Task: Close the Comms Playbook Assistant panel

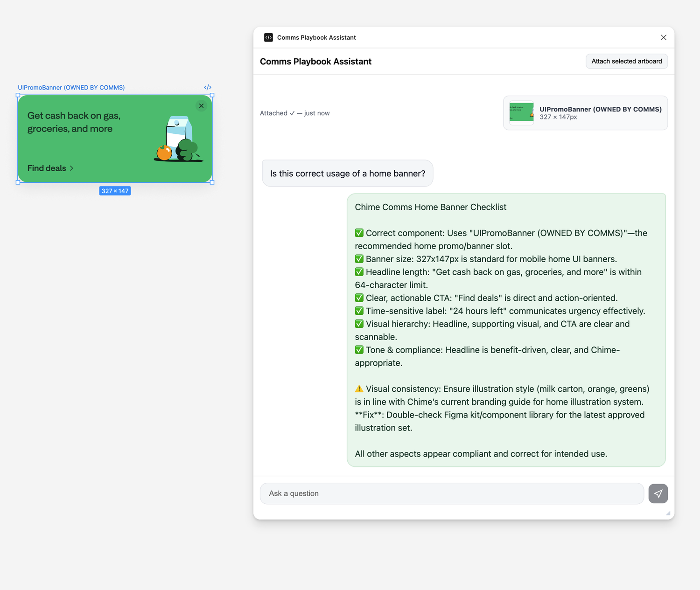Action: click(663, 37)
